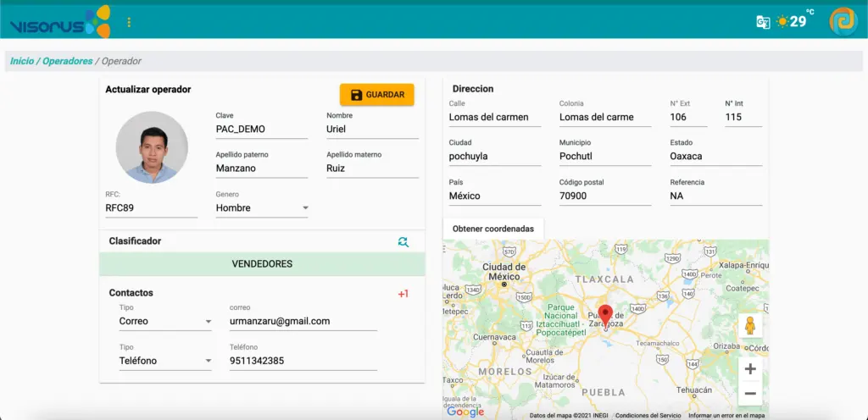Edit the N° Int field 115
Image resolution: width=868 pixels, height=420 pixels.
[x=743, y=117]
